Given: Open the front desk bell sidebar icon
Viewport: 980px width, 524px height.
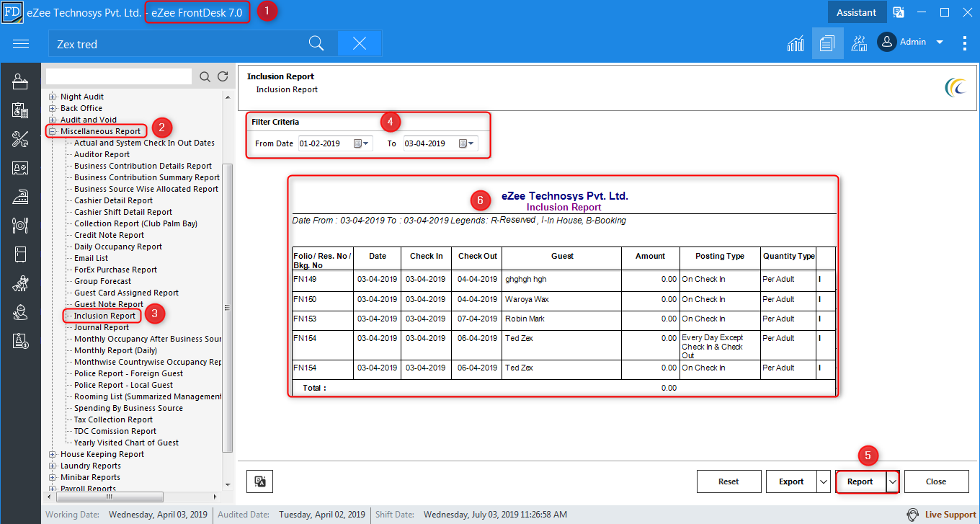Looking at the screenshot, I should click(x=20, y=81).
